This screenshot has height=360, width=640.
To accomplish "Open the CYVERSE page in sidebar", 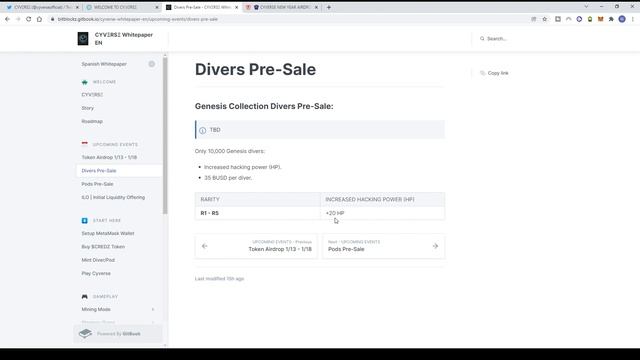I will click(x=92, y=95).
